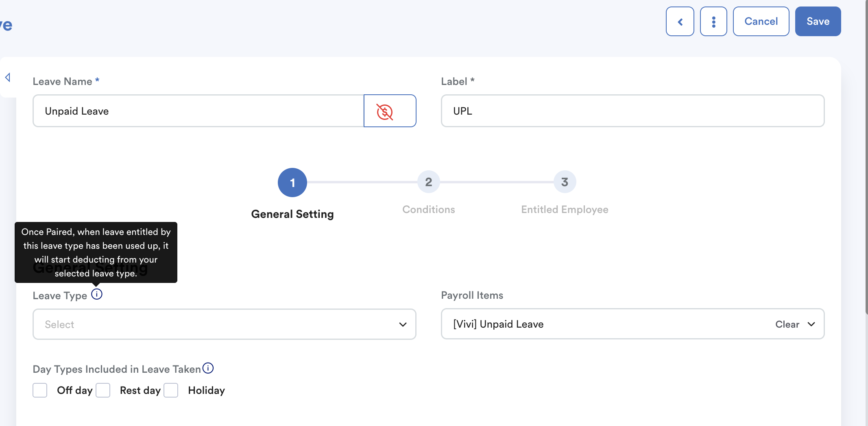The image size is (868, 426).
Task: Click the page vertical scrollbar
Action: 866,157
